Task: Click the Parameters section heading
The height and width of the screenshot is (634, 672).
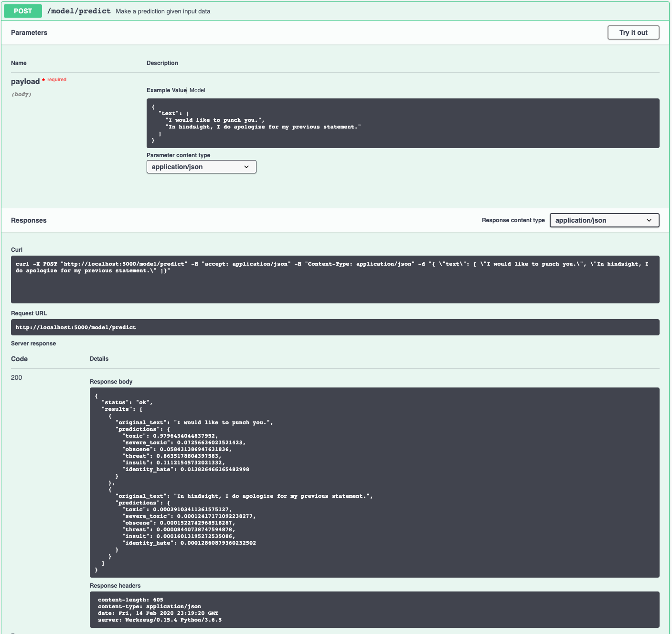Action: 29,32
